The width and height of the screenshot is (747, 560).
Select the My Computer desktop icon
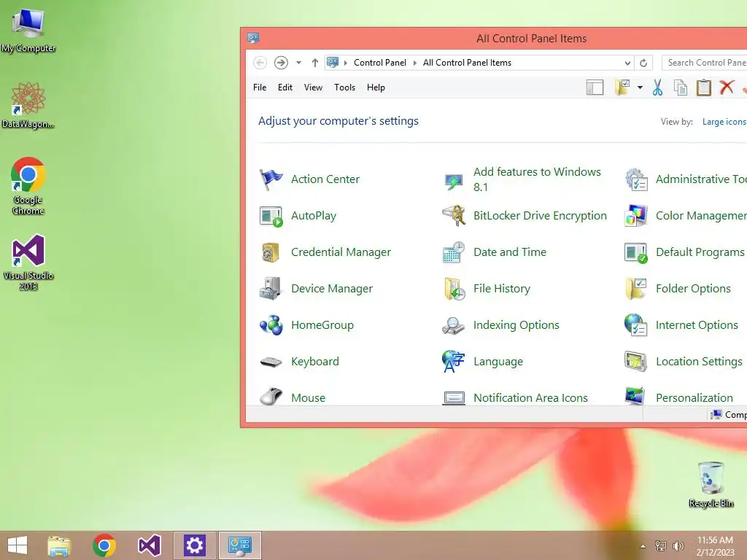[28, 30]
